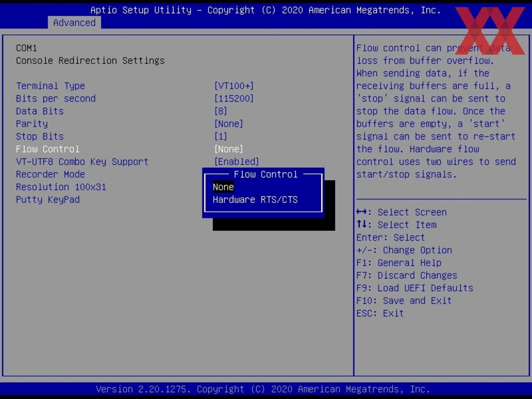Click the Select Item arrows hint

click(x=396, y=225)
